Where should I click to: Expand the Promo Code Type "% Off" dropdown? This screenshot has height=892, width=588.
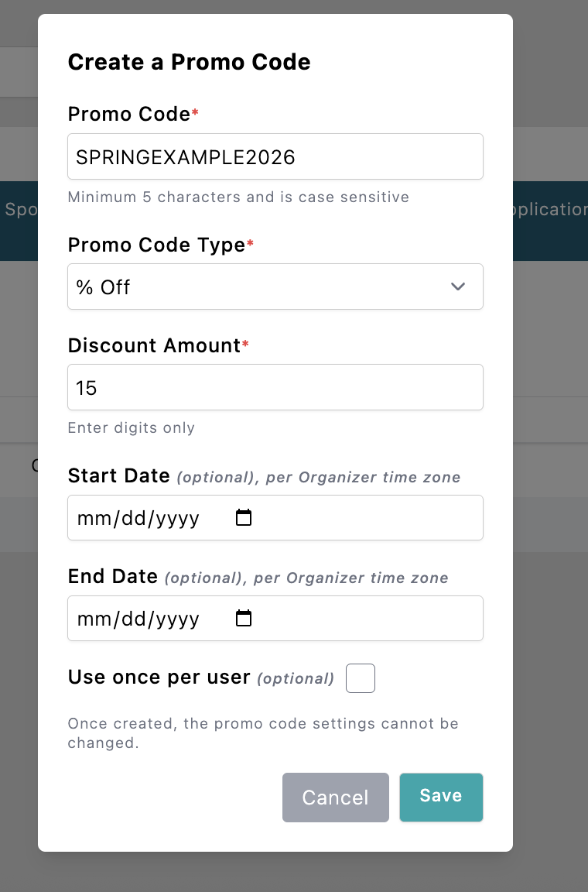click(x=275, y=286)
